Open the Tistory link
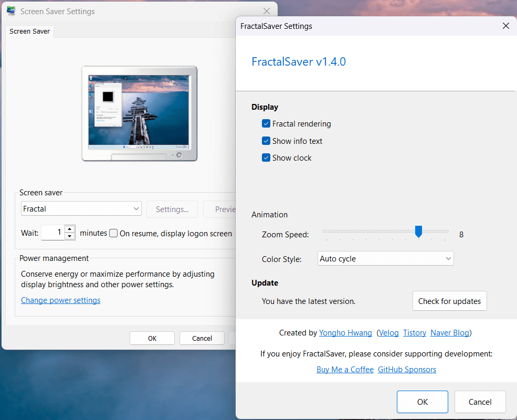The width and height of the screenshot is (517, 420). point(415,333)
